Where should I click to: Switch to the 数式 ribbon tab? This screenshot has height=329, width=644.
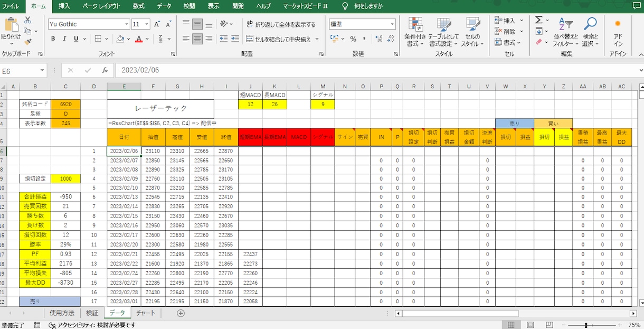pyautogui.click(x=139, y=6)
